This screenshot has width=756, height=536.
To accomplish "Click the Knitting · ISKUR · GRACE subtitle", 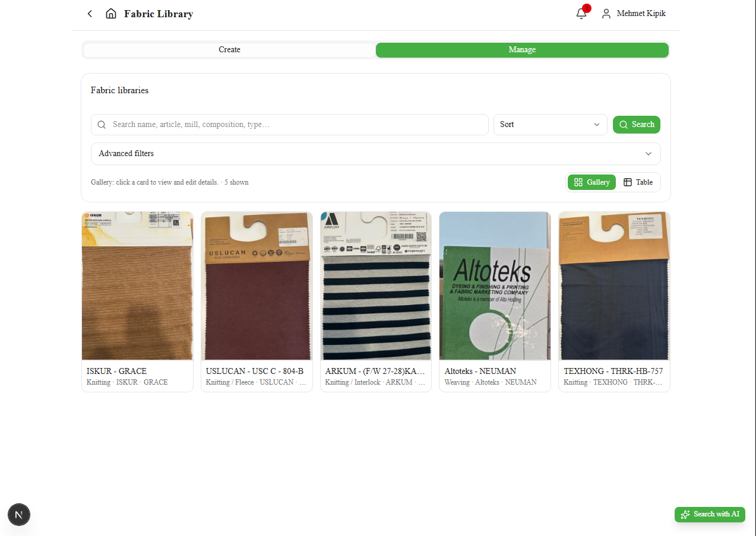I will (x=127, y=382).
